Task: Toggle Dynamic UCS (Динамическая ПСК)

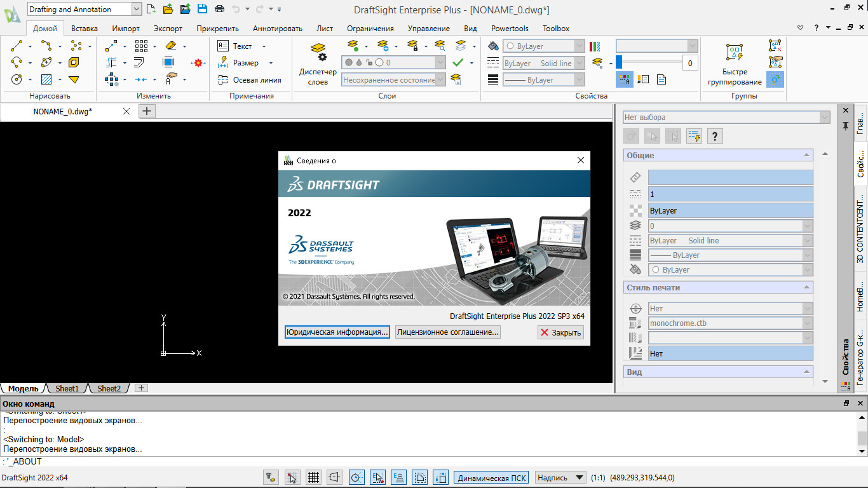Action: pos(492,478)
